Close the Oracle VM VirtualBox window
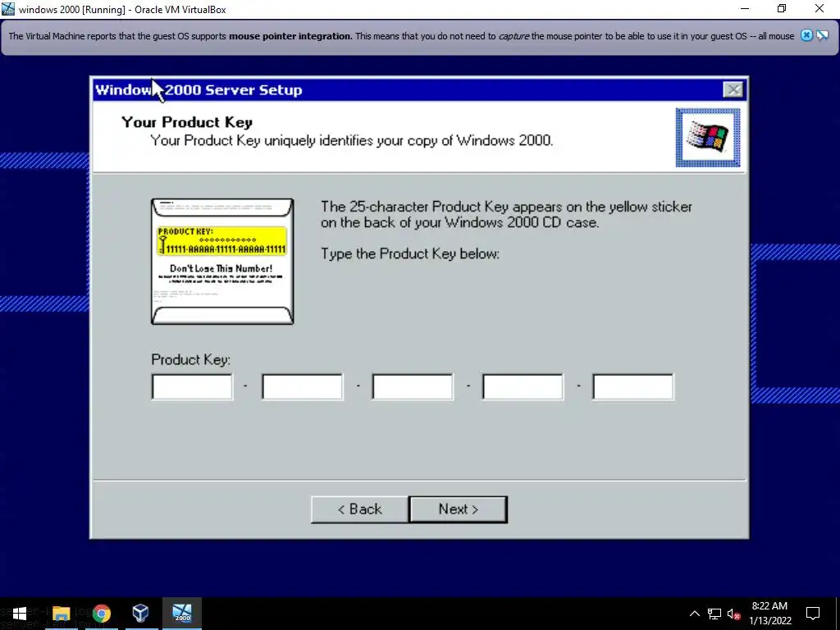 [819, 9]
